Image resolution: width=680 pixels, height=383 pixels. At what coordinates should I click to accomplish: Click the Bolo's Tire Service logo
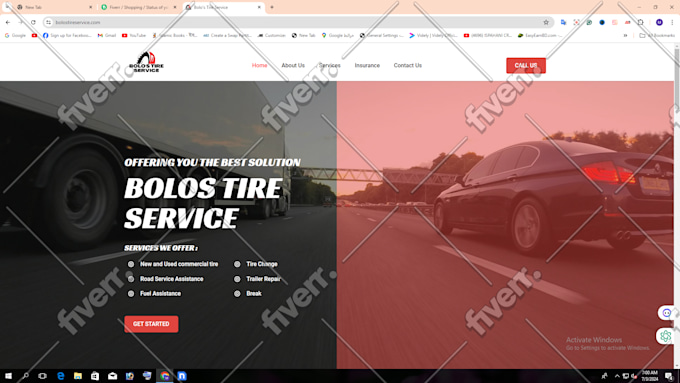pyautogui.click(x=147, y=62)
